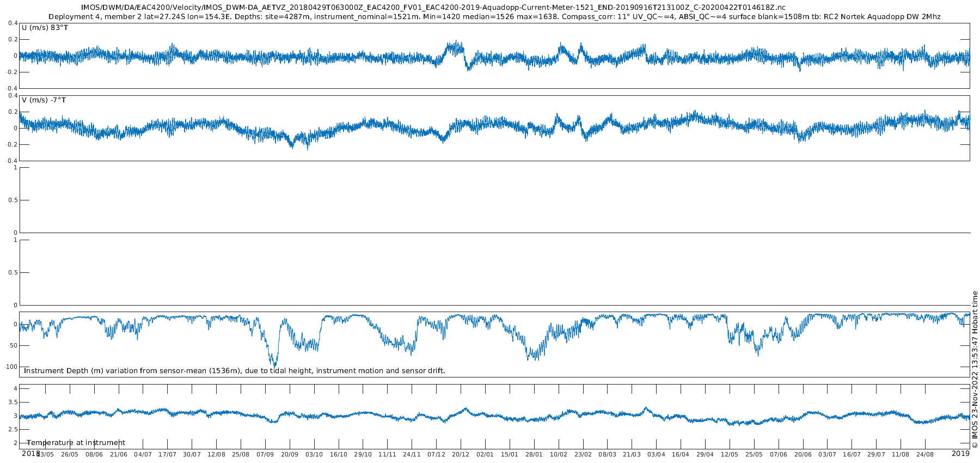This screenshot has width=980, height=463.
Task: Select the '23/02' date tick label
Action: pos(583,454)
